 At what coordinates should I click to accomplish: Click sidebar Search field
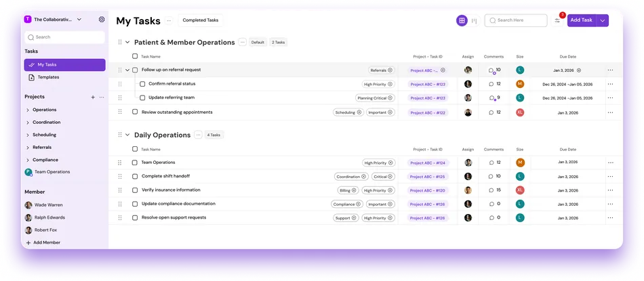(x=64, y=37)
